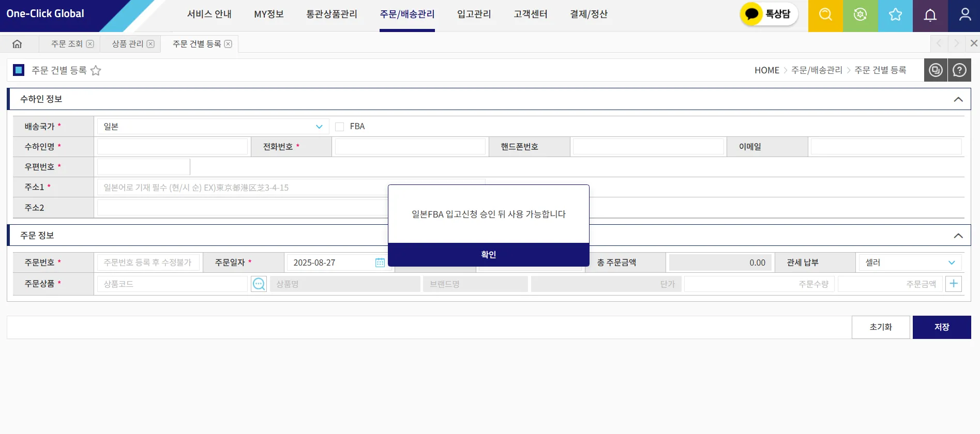Open the MY정보 menu
The height and width of the screenshot is (434, 980).
[x=269, y=14]
